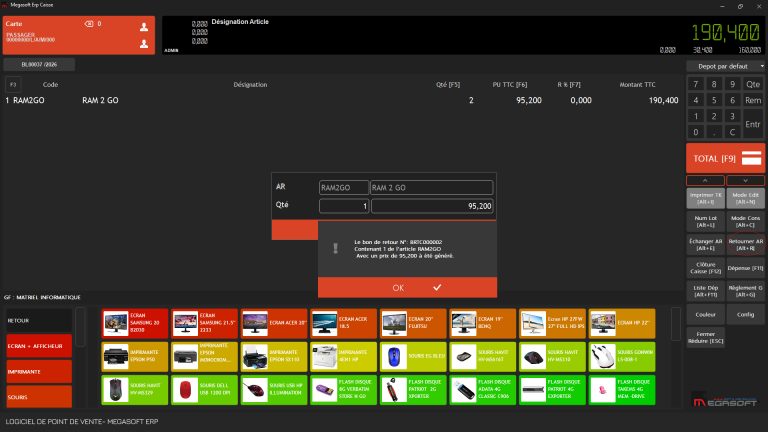Image resolution: width=768 pixels, height=432 pixels.
Task: Click Retourner AR [Alt+R]
Action: [745, 244]
